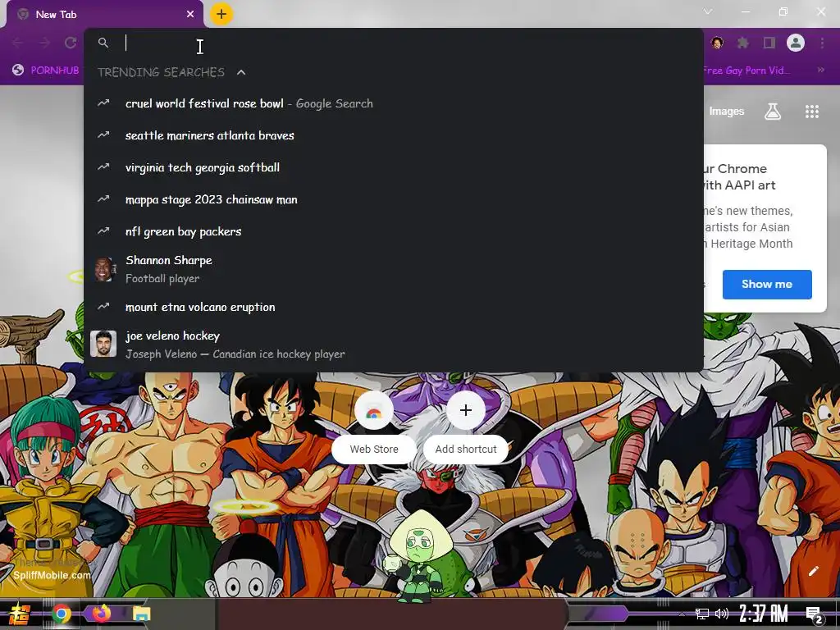Viewport: 840px width, 630px height.
Task: Select the New Tab browser tab
Action: tap(104, 15)
